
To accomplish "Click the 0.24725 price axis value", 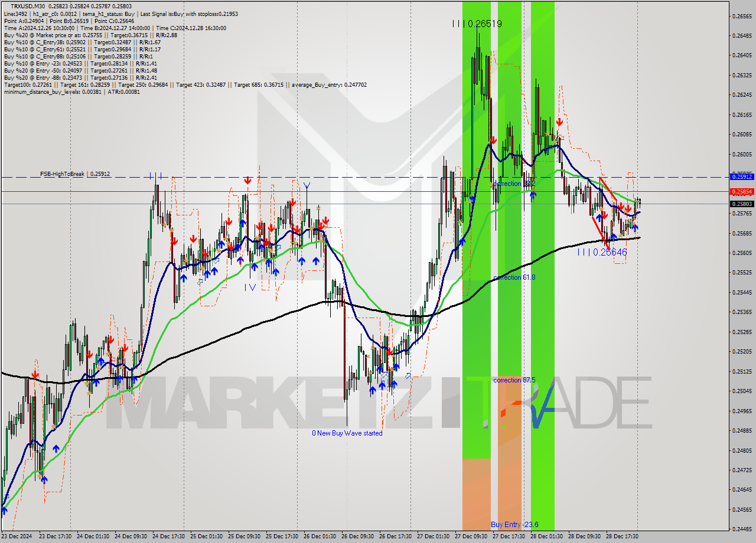I will 742,470.
